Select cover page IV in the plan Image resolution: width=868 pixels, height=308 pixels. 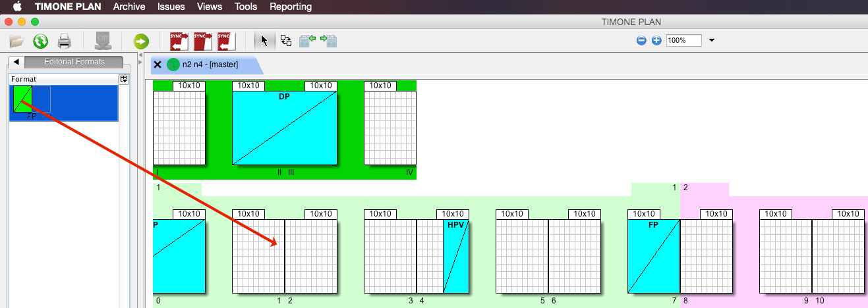click(390, 128)
